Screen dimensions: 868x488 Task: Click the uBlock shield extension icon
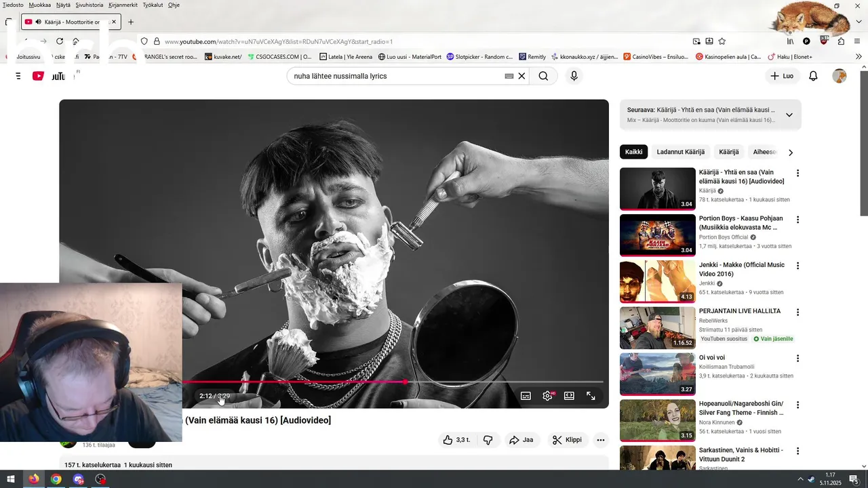pyautogui.click(x=824, y=41)
